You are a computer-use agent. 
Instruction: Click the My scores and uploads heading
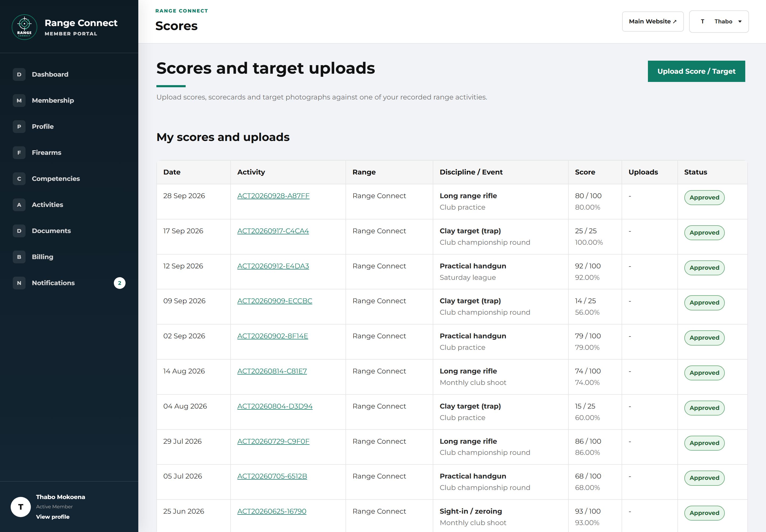[223, 137]
